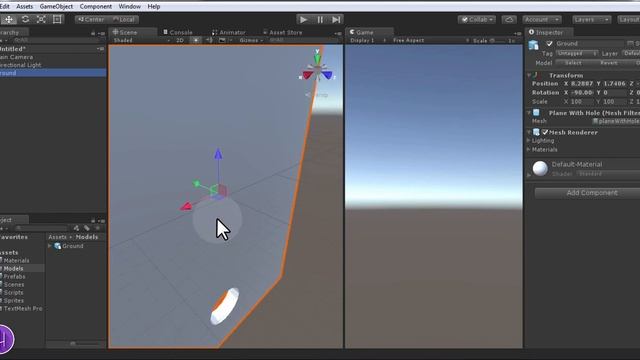Open Unity cloud services icon
This screenshot has height=360, width=640.
click(x=509, y=20)
